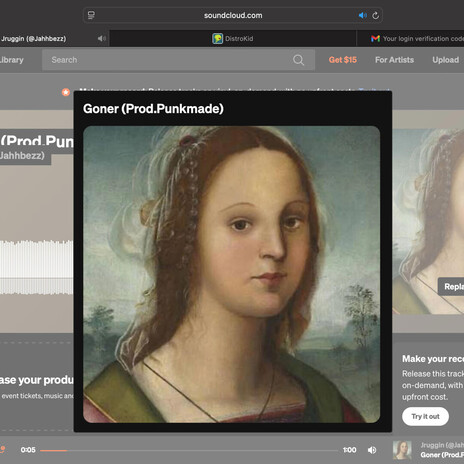Click the site settings icon in address bar
Viewport: 464px width, 464px height.
[91, 15]
